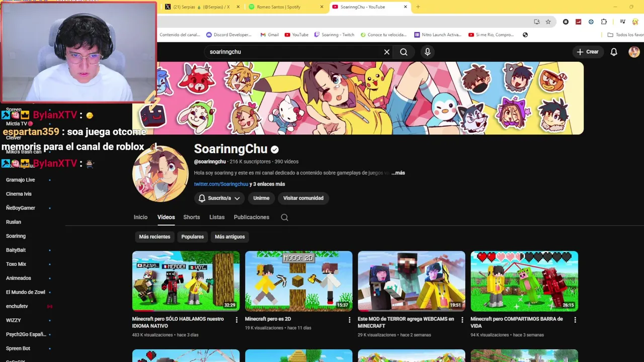
Task: Select the channel Vídeos tab
Action: [166, 217]
